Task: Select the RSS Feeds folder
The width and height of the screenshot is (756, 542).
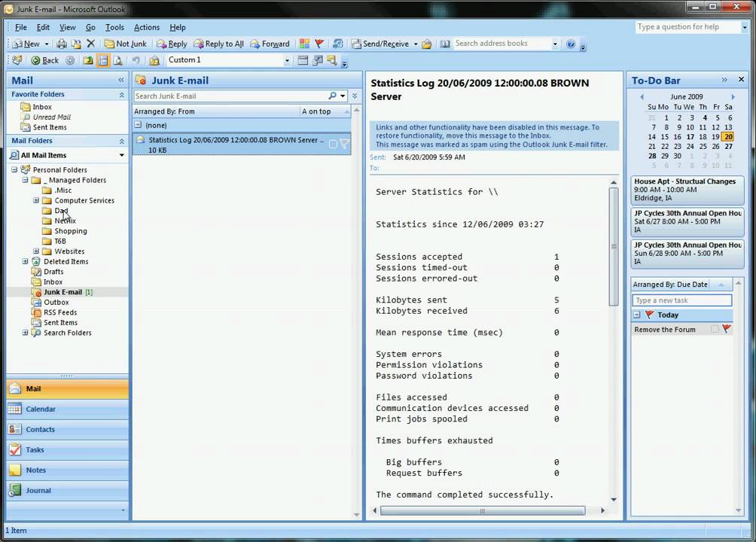Action: tap(59, 312)
